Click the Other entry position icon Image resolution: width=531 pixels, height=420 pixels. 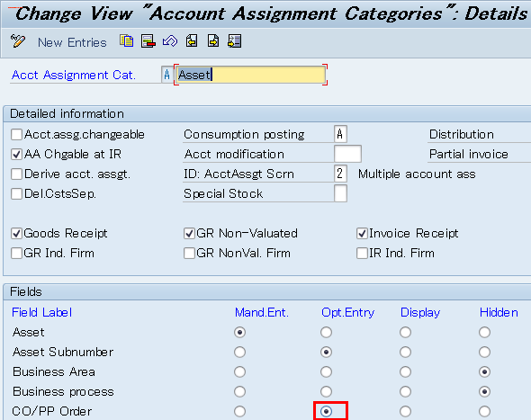coord(235,41)
